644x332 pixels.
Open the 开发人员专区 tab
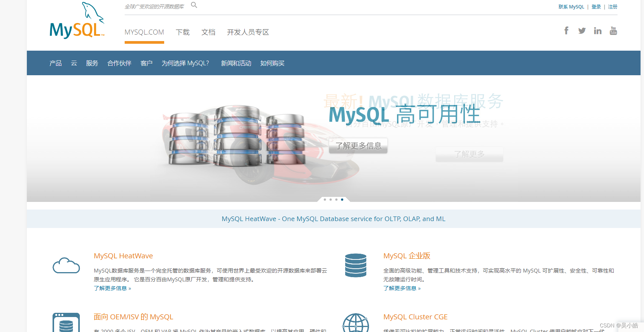pos(248,32)
